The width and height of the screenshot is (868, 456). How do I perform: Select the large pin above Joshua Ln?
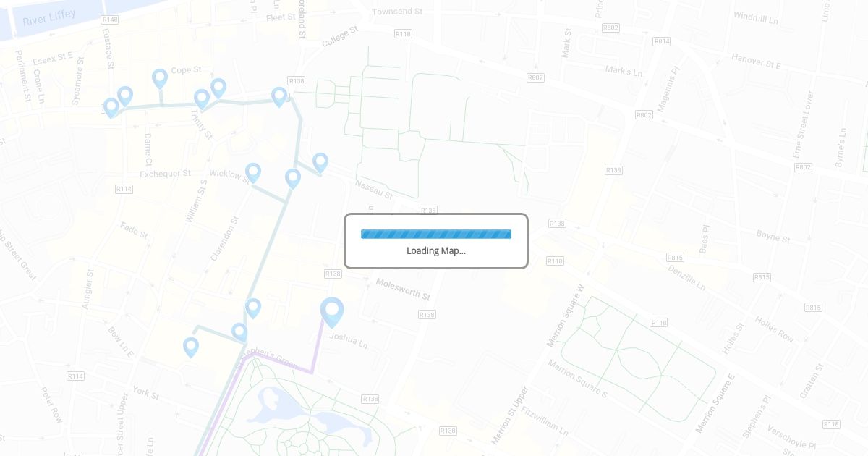point(332,312)
